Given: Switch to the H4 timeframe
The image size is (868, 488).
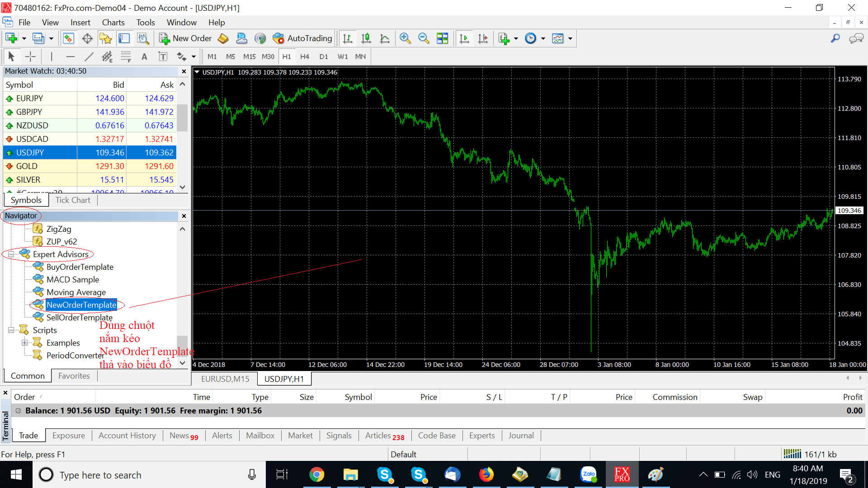Looking at the screenshot, I should (x=305, y=56).
